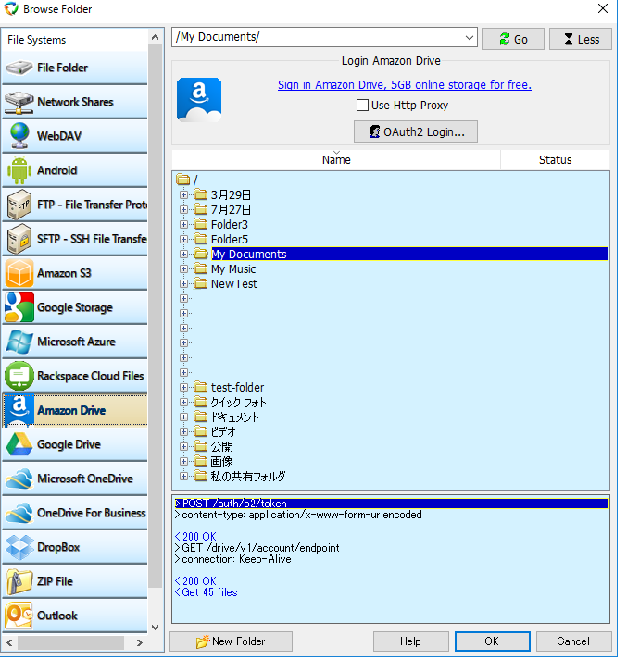Image resolution: width=627 pixels, height=672 pixels.
Task: Expand the Folder5 tree node
Action: pyautogui.click(x=183, y=239)
